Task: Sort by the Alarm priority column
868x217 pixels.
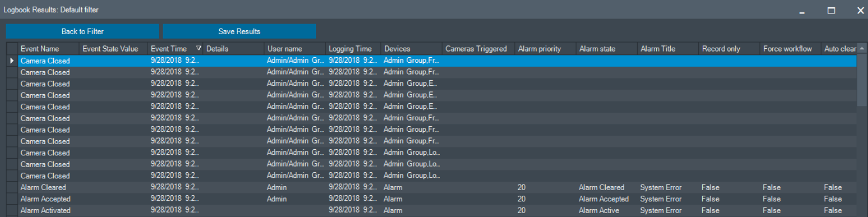Action: [546, 49]
